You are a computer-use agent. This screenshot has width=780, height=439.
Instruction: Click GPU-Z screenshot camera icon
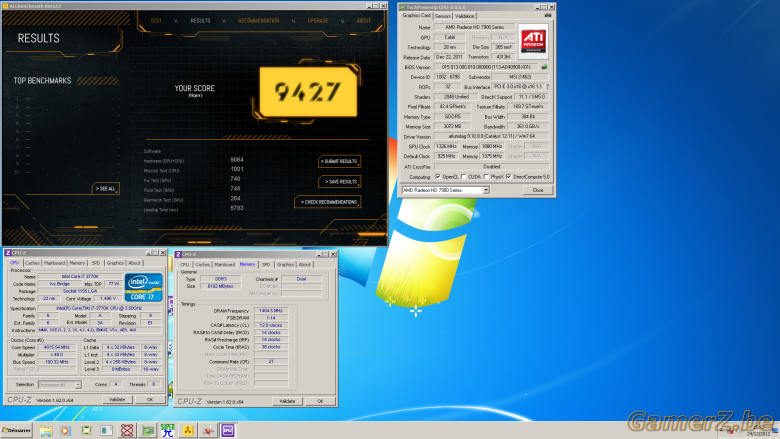[x=548, y=16]
